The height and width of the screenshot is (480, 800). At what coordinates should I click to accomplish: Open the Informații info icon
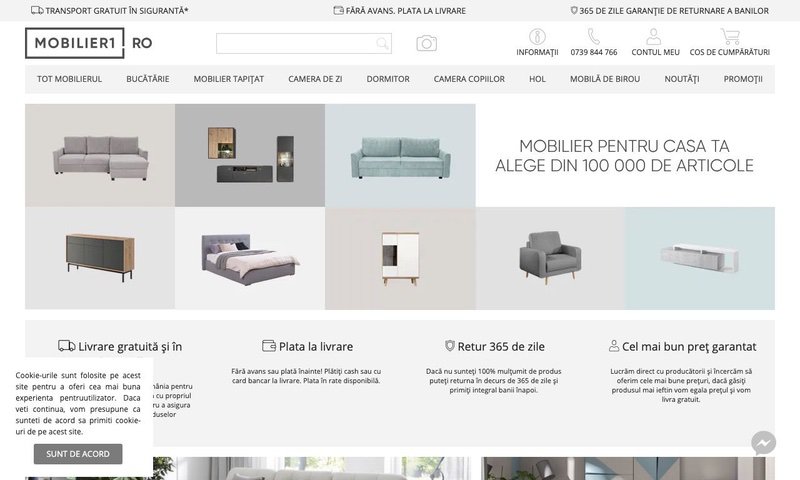(537, 37)
